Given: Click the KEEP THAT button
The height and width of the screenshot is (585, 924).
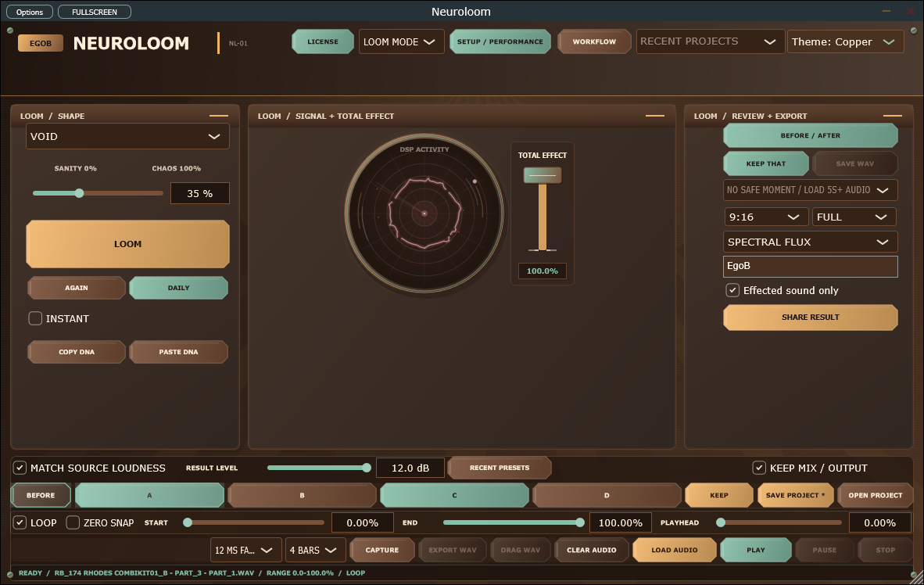Looking at the screenshot, I should coord(766,164).
